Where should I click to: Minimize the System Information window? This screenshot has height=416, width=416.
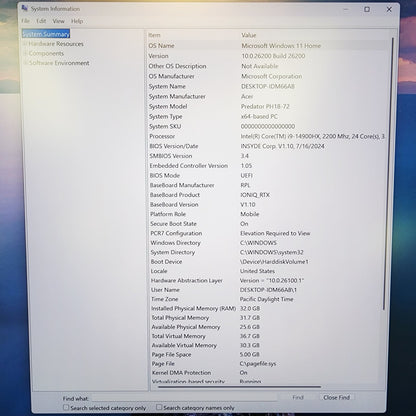pos(346,9)
